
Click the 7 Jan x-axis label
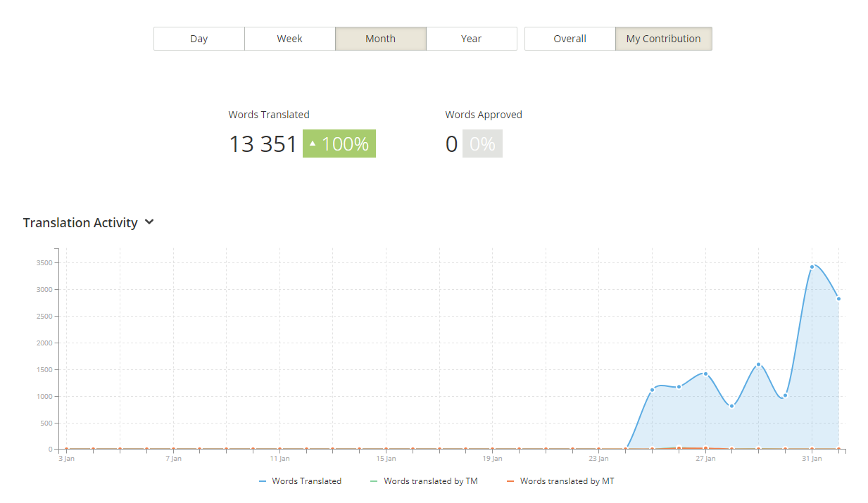pos(173,459)
